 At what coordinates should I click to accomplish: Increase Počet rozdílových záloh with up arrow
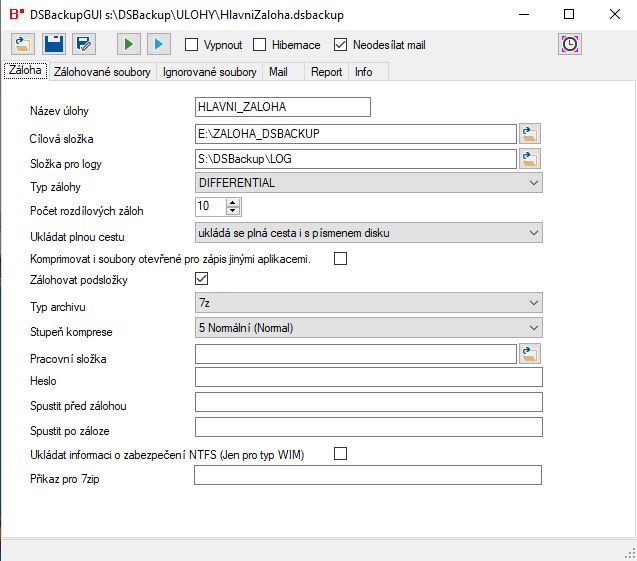[x=233, y=202]
